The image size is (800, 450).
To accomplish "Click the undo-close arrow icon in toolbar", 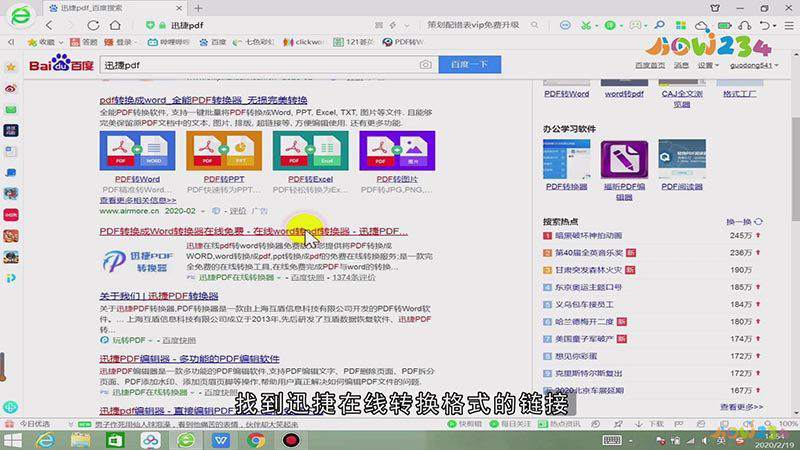I will click(764, 25).
